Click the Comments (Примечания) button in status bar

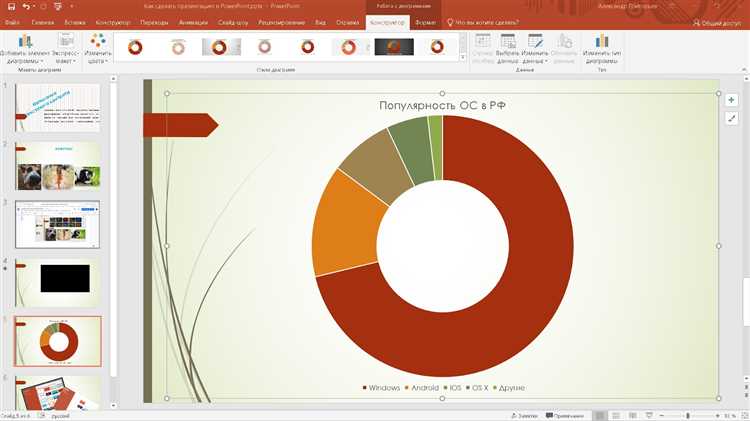[x=565, y=416]
